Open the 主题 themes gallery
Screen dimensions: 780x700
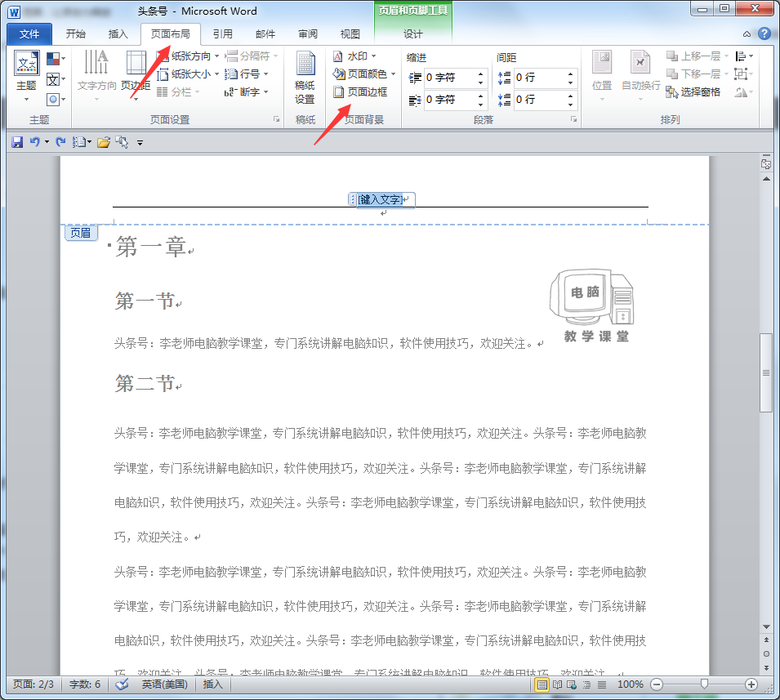[26, 76]
